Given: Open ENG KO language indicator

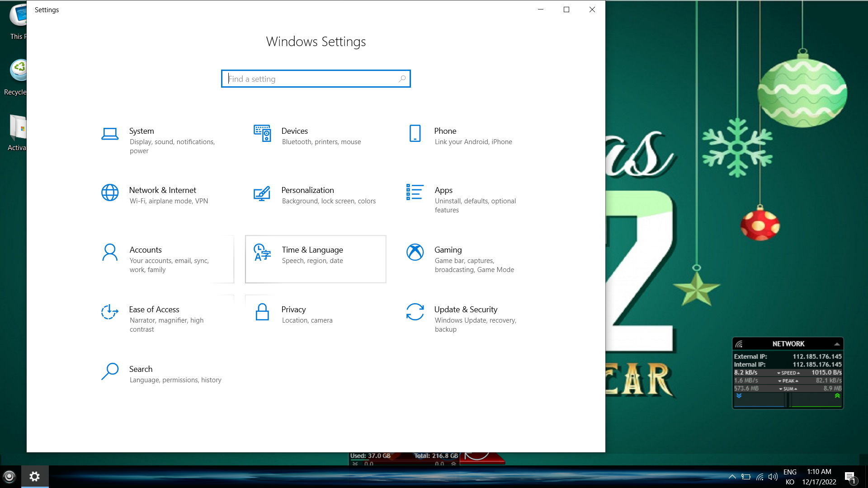Looking at the screenshot, I should tap(790, 477).
